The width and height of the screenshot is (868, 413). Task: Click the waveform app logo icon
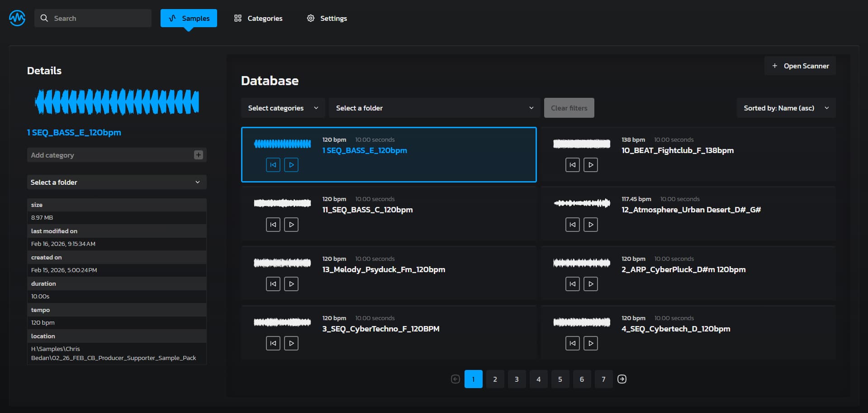(17, 18)
